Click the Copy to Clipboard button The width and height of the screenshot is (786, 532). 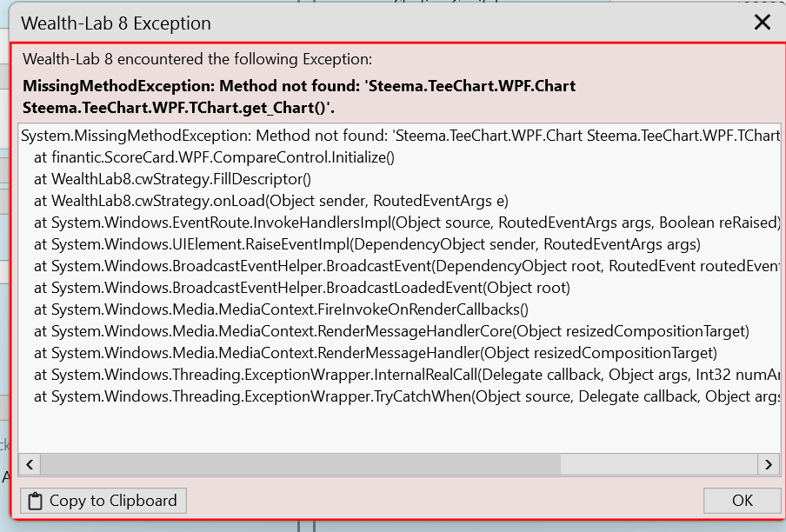(x=103, y=501)
